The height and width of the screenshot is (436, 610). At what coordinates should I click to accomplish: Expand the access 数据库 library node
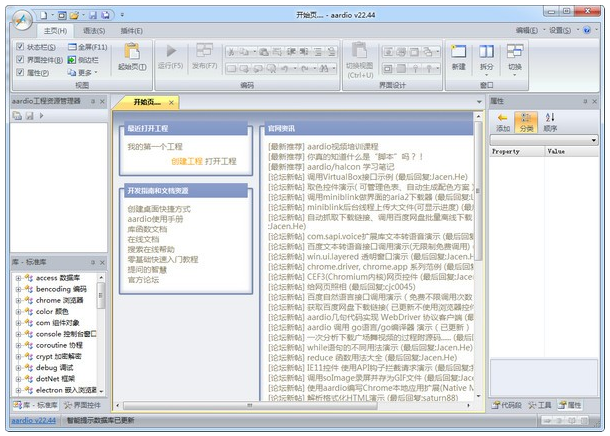(18, 278)
